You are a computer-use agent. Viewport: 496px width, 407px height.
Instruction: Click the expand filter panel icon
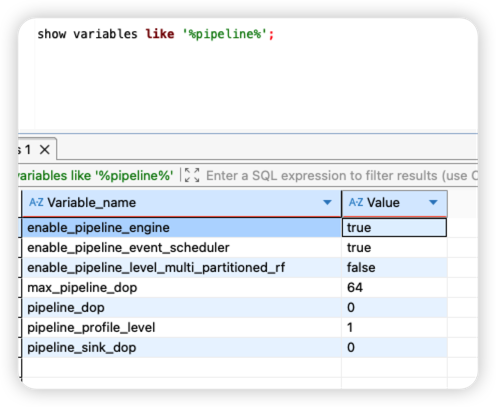192,175
